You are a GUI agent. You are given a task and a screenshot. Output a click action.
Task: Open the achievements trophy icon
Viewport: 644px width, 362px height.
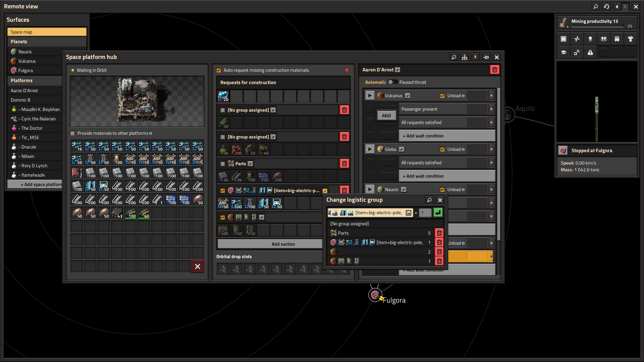point(631,39)
